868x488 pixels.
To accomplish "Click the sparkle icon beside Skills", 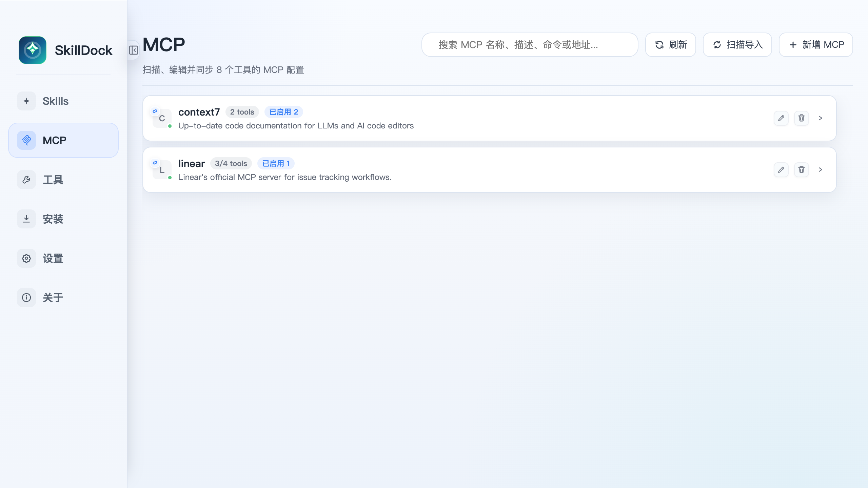I will (x=26, y=101).
